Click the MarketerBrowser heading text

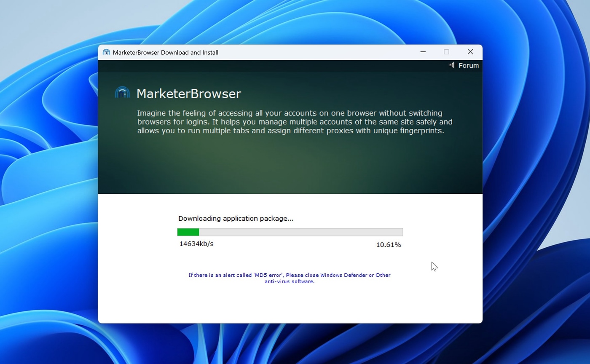(189, 94)
